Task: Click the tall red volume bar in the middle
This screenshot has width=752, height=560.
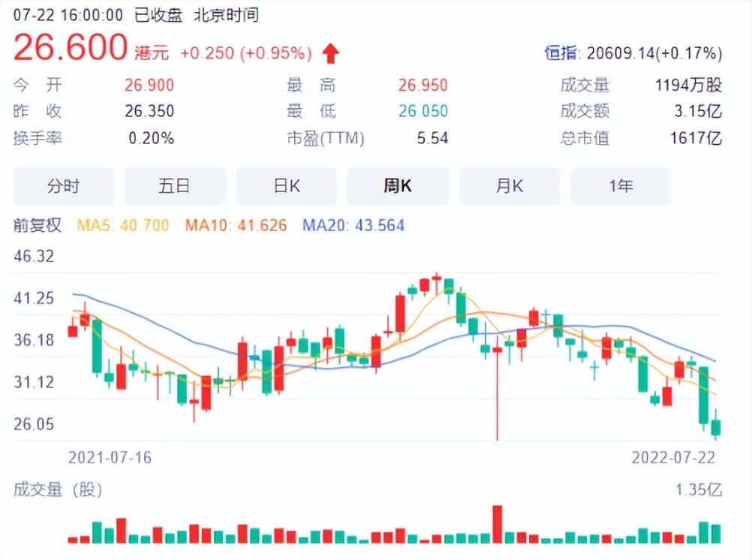Action: coord(496,523)
